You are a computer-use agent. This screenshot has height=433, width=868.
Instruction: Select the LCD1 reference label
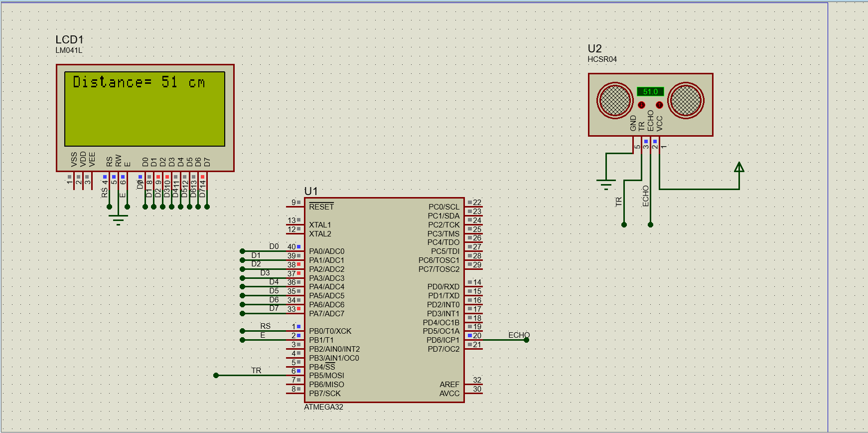coord(69,39)
